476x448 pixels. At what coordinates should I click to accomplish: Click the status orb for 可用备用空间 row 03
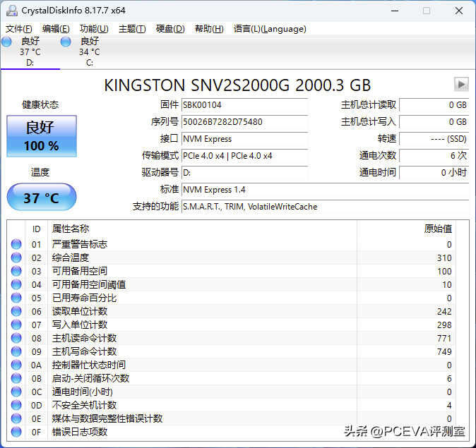coord(16,271)
